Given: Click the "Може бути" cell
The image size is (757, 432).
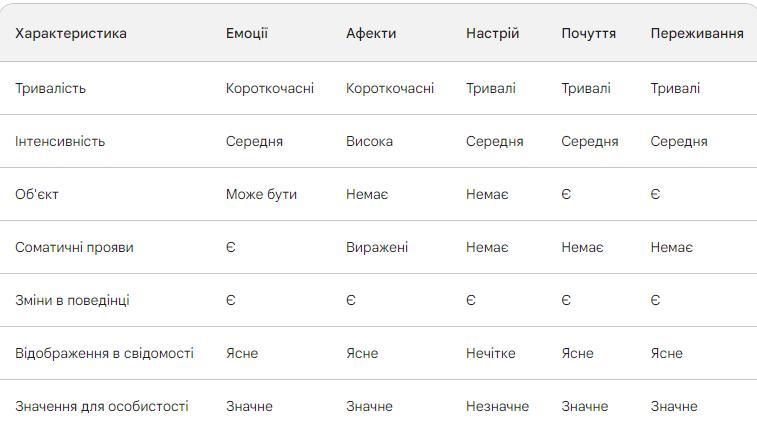Looking at the screenshot, I should (x=261, y=194).
